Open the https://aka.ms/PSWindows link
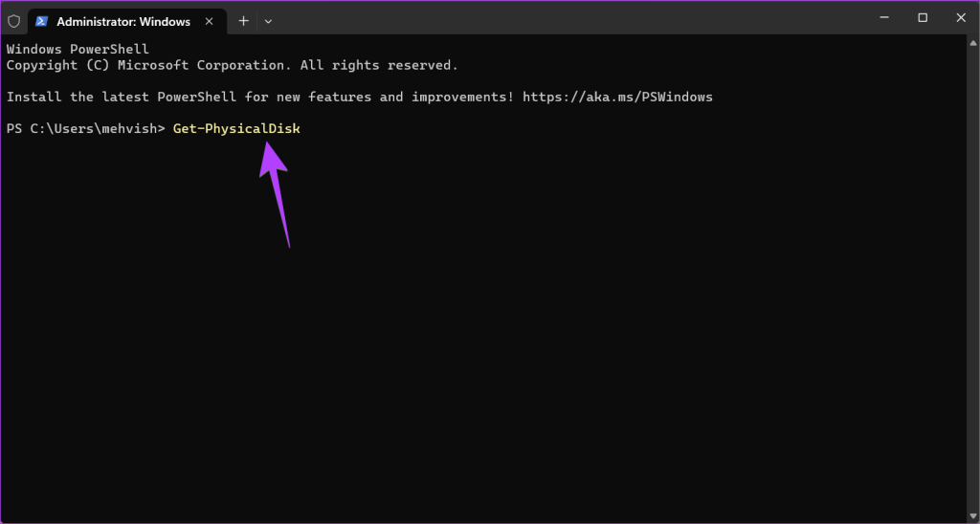 (x=617, y=98)
